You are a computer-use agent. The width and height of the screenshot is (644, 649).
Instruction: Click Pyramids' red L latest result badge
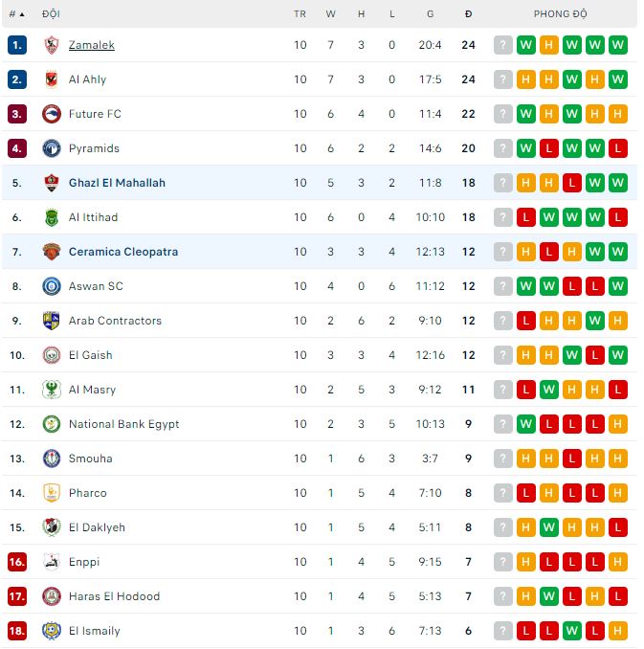coord(618,148)
